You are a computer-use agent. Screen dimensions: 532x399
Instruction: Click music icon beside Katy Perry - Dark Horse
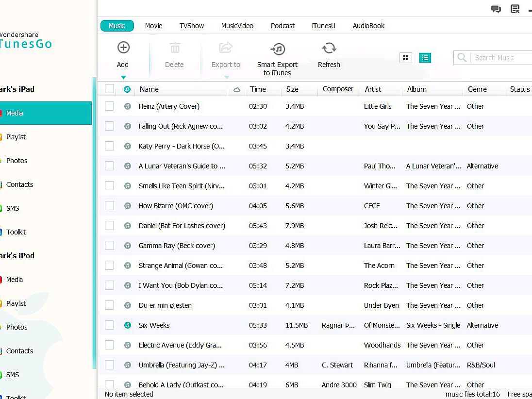point(128,146)
